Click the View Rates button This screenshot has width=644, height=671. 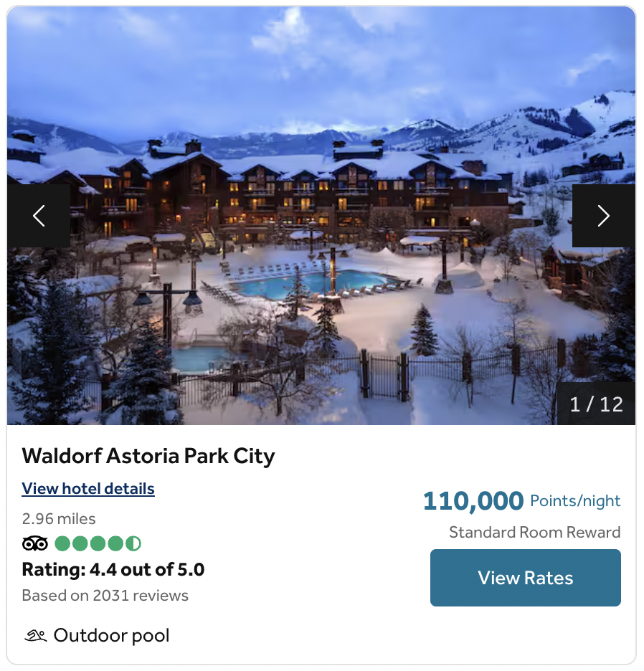(526, 578)
